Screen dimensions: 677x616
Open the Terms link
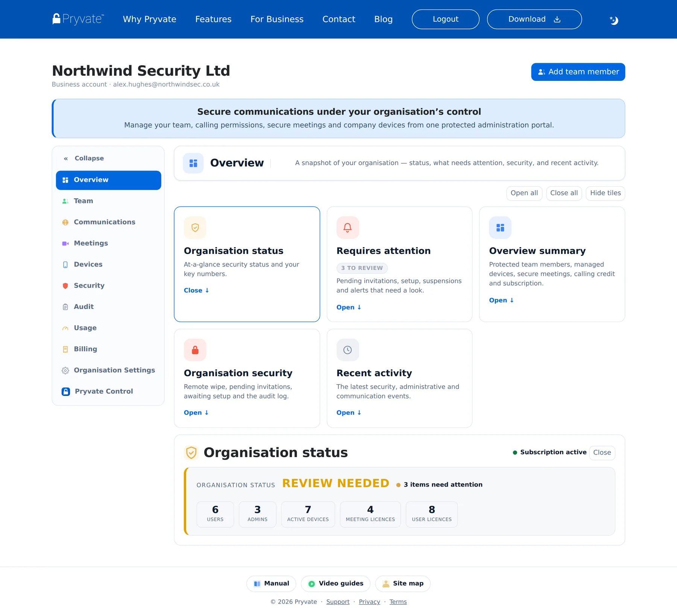398,602
